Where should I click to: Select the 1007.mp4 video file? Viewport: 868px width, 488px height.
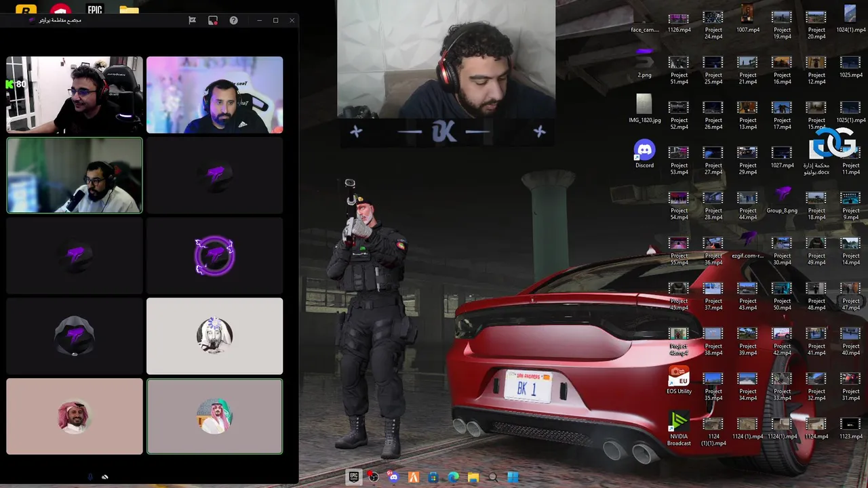[747, 19]
